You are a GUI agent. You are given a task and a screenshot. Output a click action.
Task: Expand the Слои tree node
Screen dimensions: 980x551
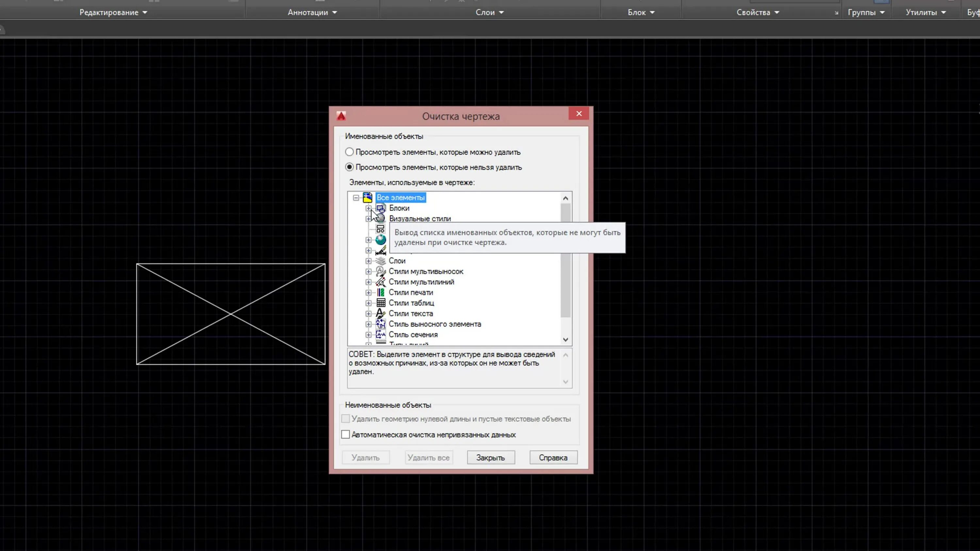coord(368,261)
